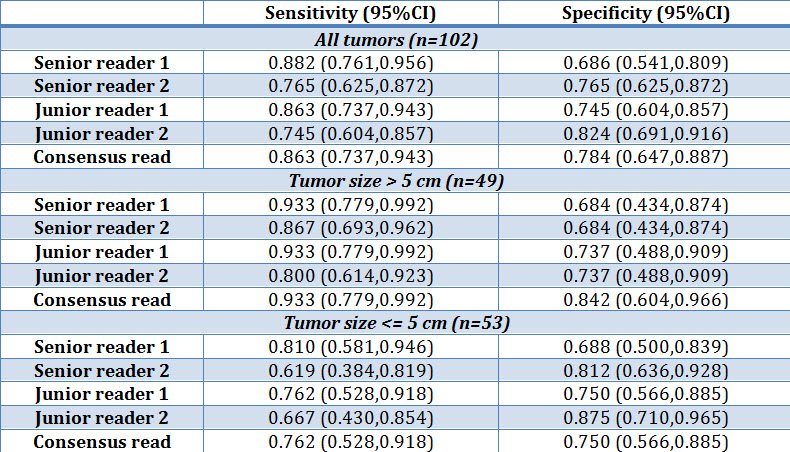Click the Specificity (95%CI) column header
790x452 pixels.
click(645, 14)
